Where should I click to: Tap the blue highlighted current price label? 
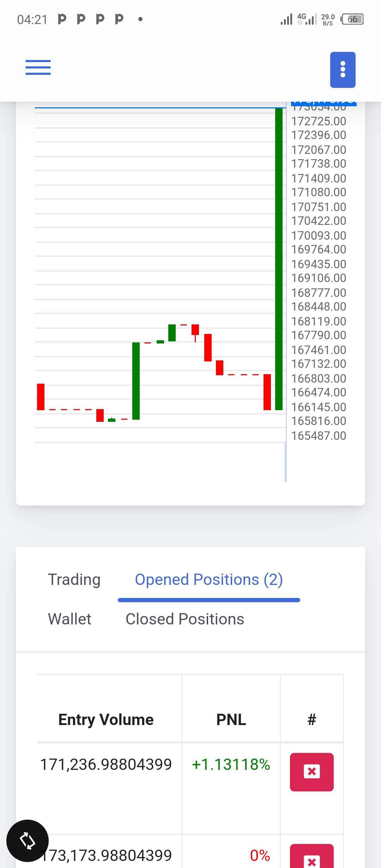[x=323, y=103]
